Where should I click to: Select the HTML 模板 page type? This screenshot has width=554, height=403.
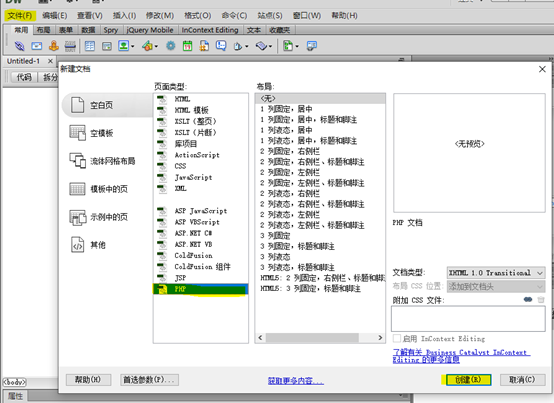[x=201, y=110]
